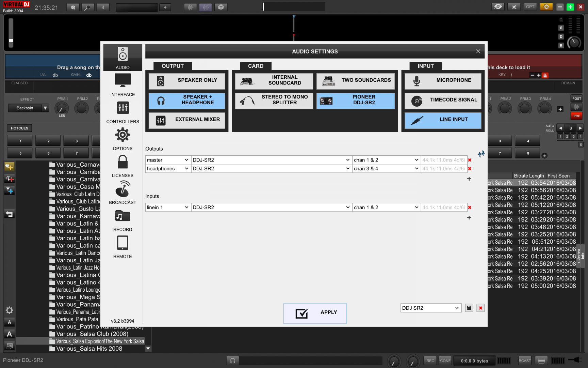
Task: Save the DDJ SR2 audio profile
Action: 469,308
